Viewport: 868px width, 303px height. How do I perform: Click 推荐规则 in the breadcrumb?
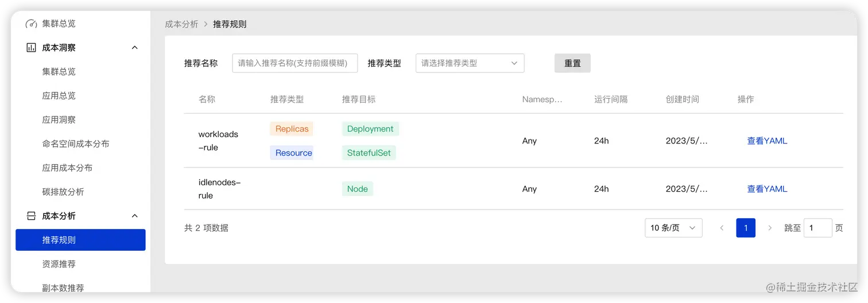(x=230, y=24)
